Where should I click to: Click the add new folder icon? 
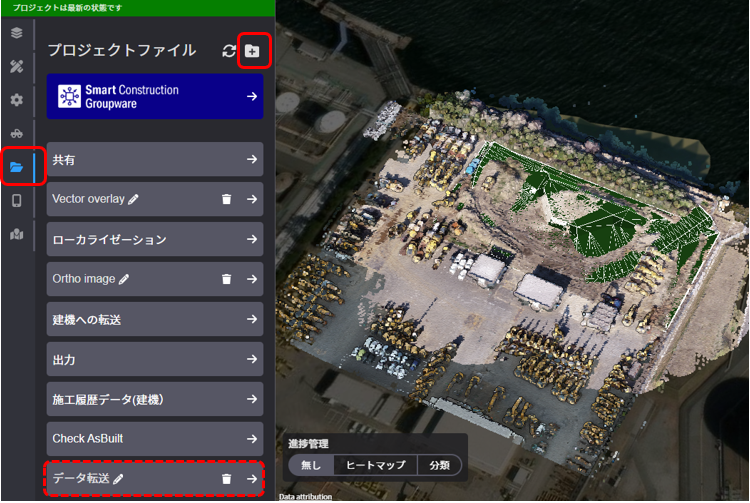[252, 51]
